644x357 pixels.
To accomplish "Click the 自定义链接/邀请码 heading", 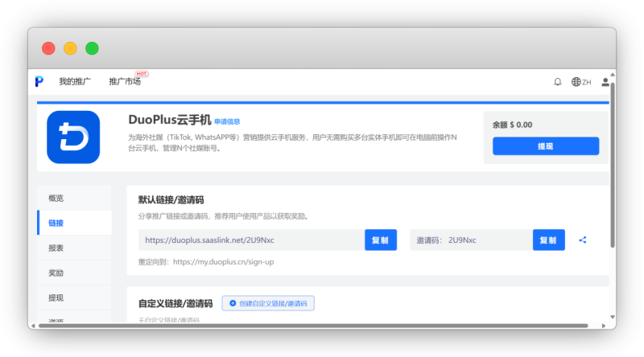I will [175, 304].
